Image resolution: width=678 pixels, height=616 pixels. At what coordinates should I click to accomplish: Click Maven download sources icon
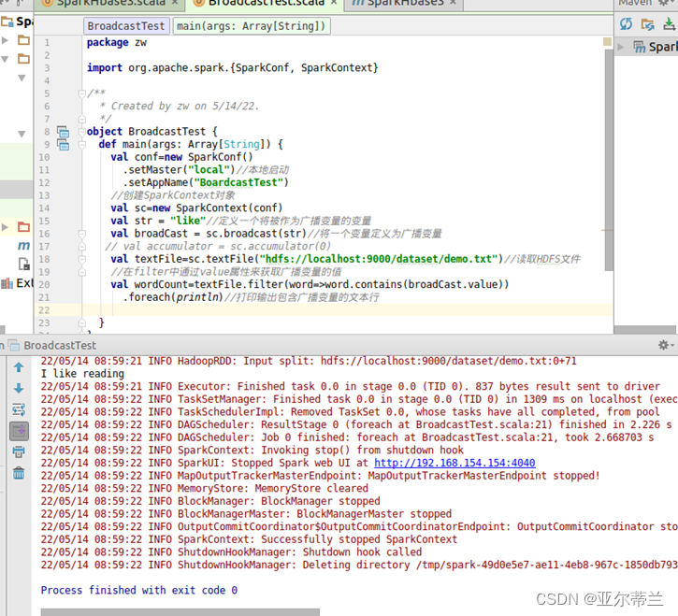click(670, 24)
